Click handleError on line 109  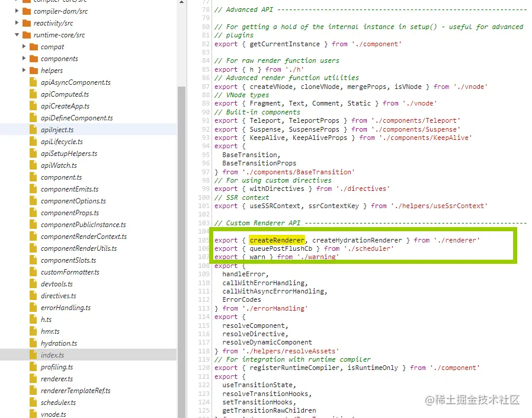pos(243,274)
